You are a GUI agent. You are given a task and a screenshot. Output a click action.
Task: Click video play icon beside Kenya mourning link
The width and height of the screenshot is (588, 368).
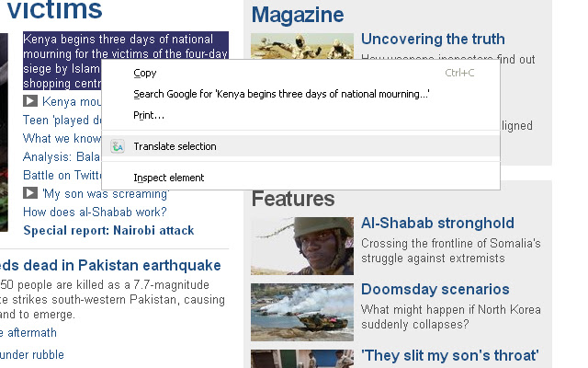[x=30, y=101]
